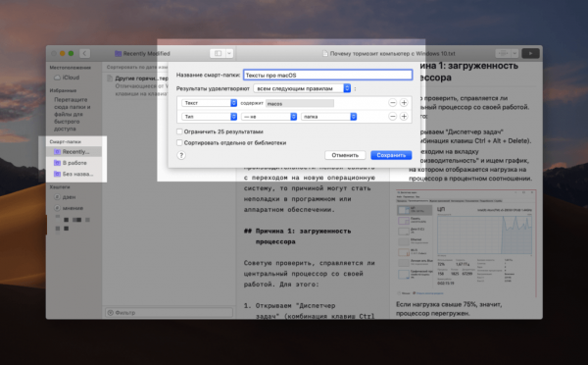Open the «папка» type value dropdown
The height and width of the screenshot is (365, 588).
[x=329, y=117]
